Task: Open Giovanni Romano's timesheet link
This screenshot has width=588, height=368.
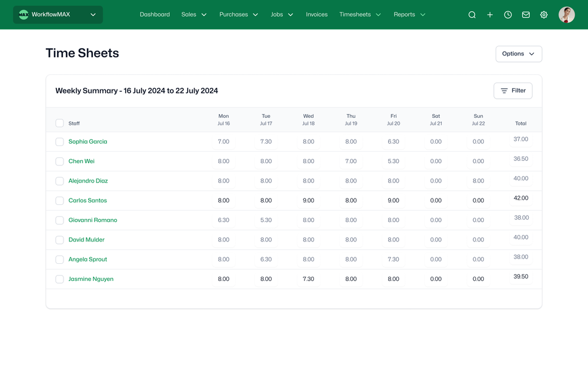Action: [93, 220]
